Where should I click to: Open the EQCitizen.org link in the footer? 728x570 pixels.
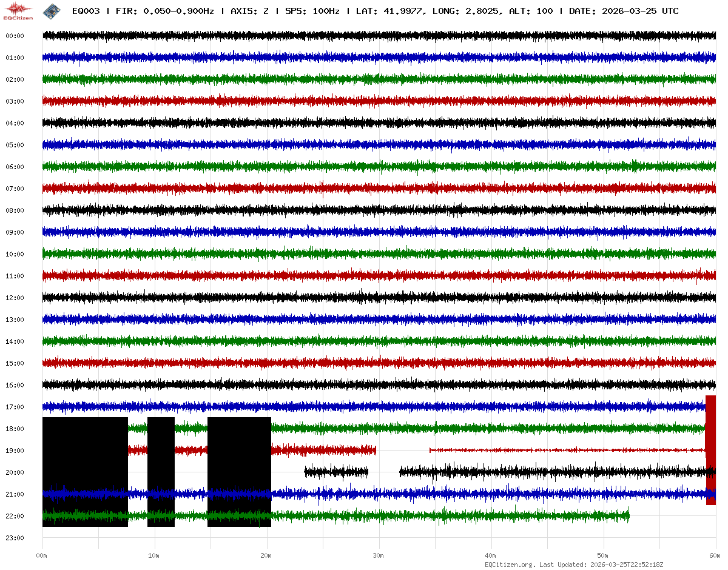pos(510,565)
